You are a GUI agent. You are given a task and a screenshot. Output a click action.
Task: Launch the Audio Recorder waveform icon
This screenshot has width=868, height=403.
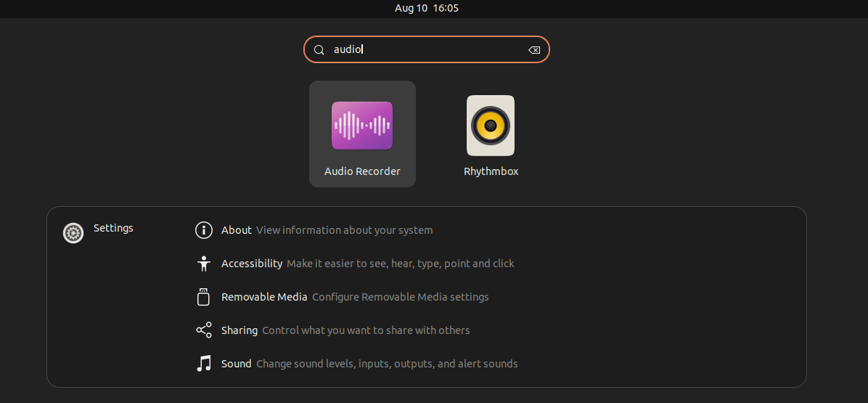362,126
